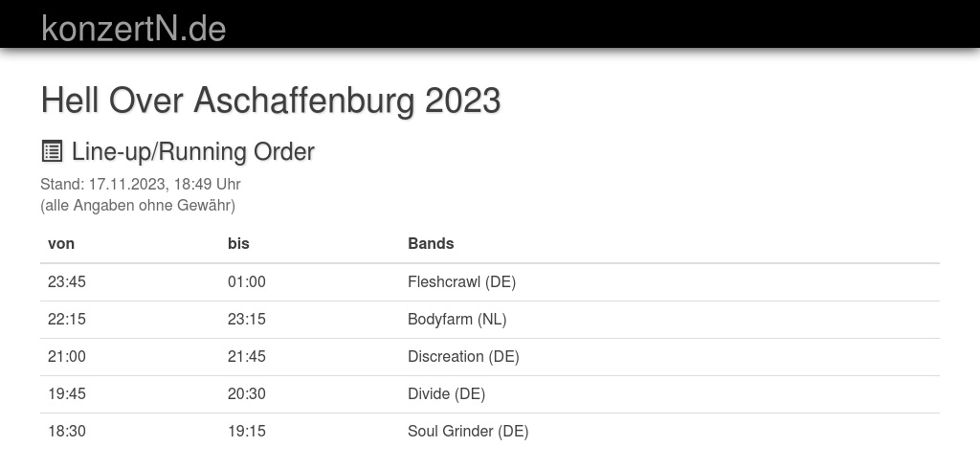
Task: Click the 19:15 end time cell
Action: coord(247,432)
